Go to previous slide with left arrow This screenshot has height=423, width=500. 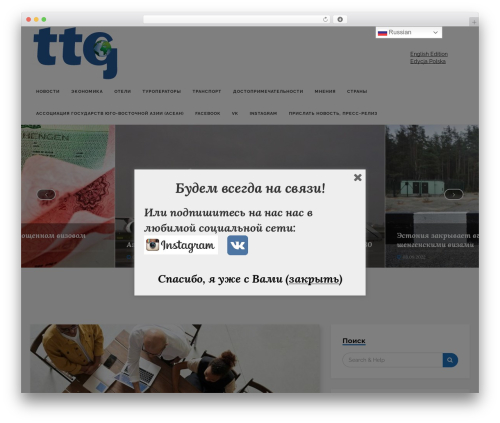click(46, 194)
